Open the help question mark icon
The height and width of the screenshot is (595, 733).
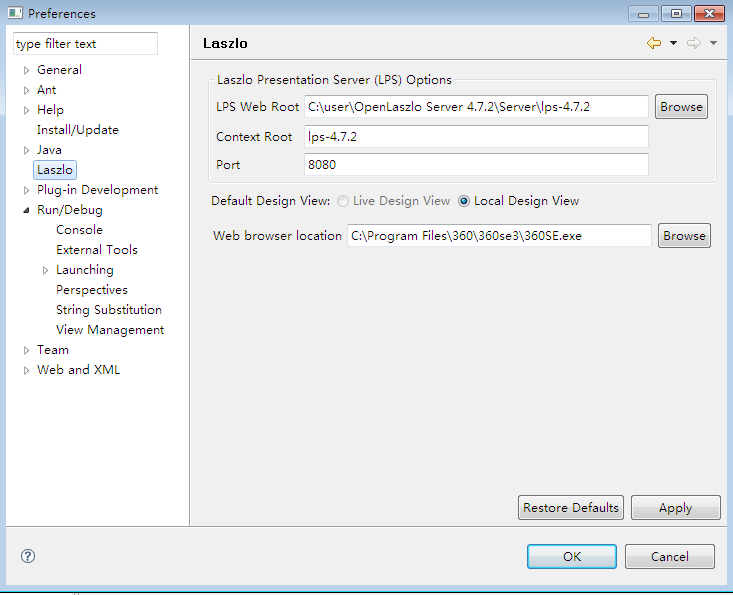tap(28, 556)
